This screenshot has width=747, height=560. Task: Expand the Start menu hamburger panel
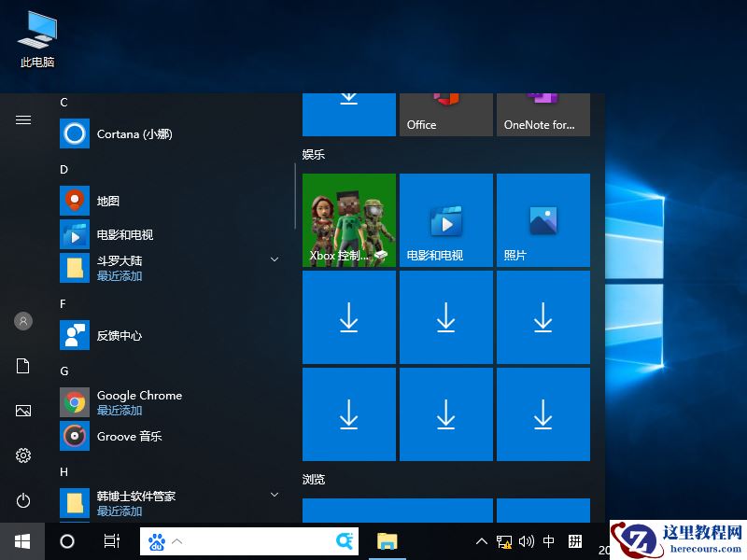click(22, 119)
